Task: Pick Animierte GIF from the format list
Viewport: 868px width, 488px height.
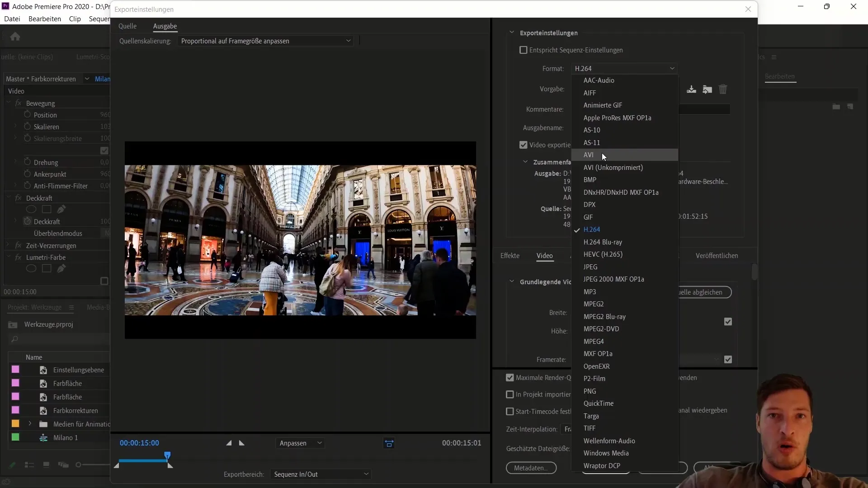Action: click(x=625, y=105)
